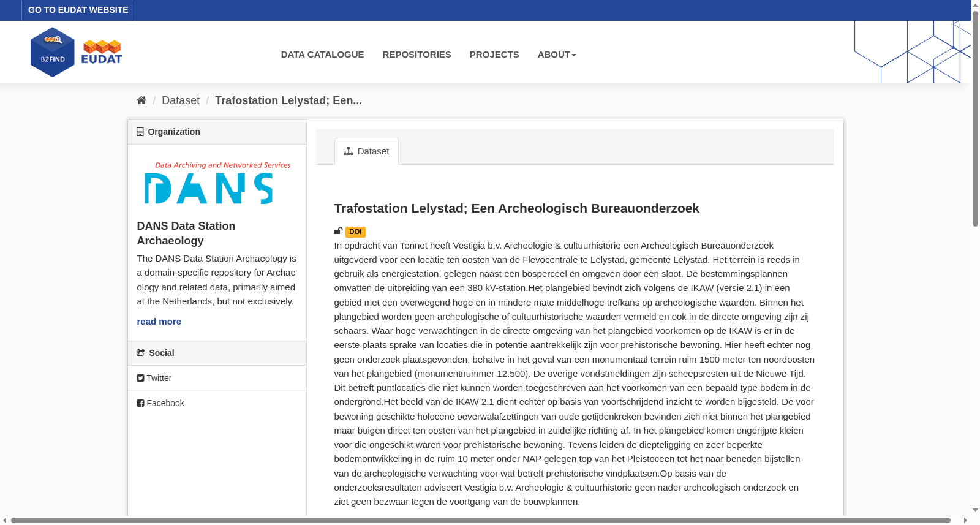Click the EUDAT logo
Screen dimensions: 980x525
tap(102, 52)
